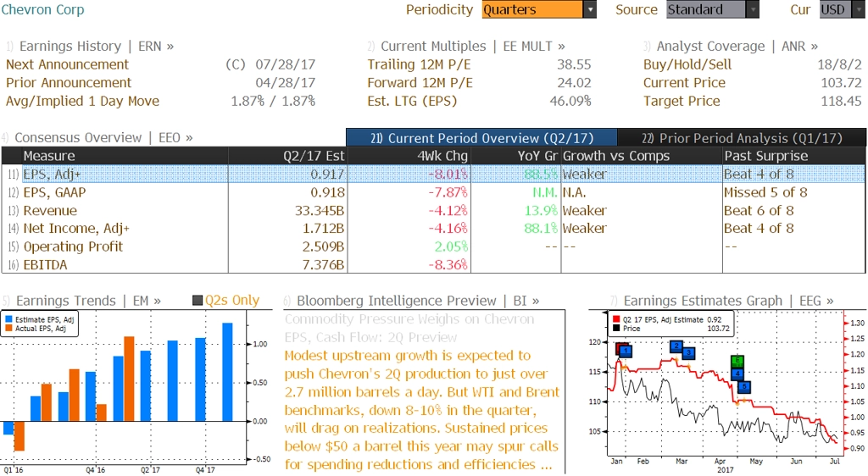Click the YoY Gr column header
The image size is (868, 476).
515,156
